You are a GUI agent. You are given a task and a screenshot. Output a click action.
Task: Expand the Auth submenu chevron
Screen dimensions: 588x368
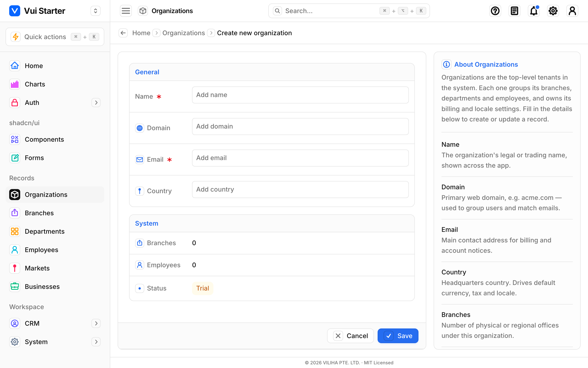point(96,103)
